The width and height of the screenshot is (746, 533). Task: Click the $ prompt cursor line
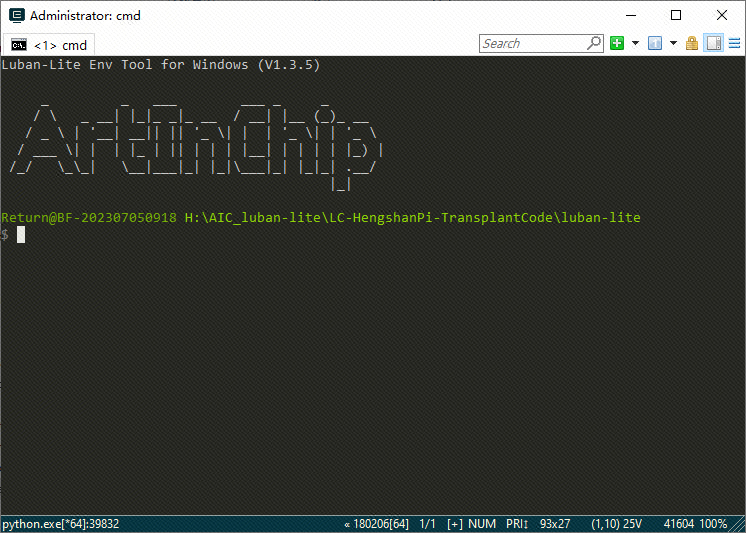(x=13, y=235)
